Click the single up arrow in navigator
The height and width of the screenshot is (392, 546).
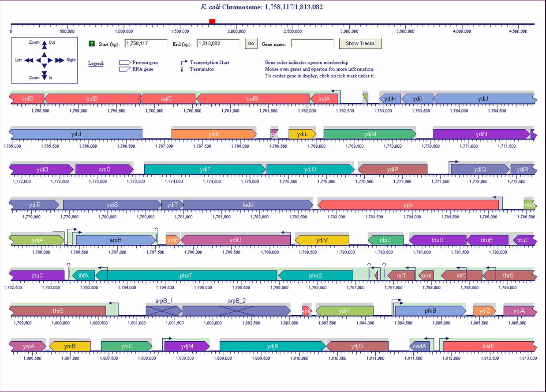(x=44, y=54)
